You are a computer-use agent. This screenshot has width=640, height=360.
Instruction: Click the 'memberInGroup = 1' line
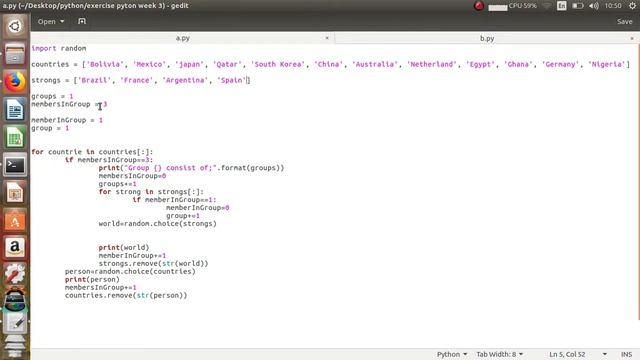pos(67,120)
